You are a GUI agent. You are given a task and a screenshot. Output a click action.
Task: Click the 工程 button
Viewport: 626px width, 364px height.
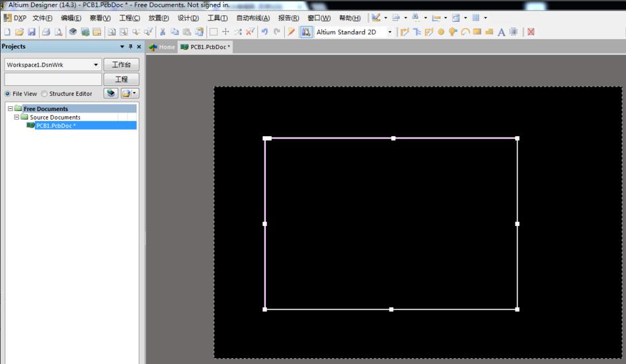point(122,79)
